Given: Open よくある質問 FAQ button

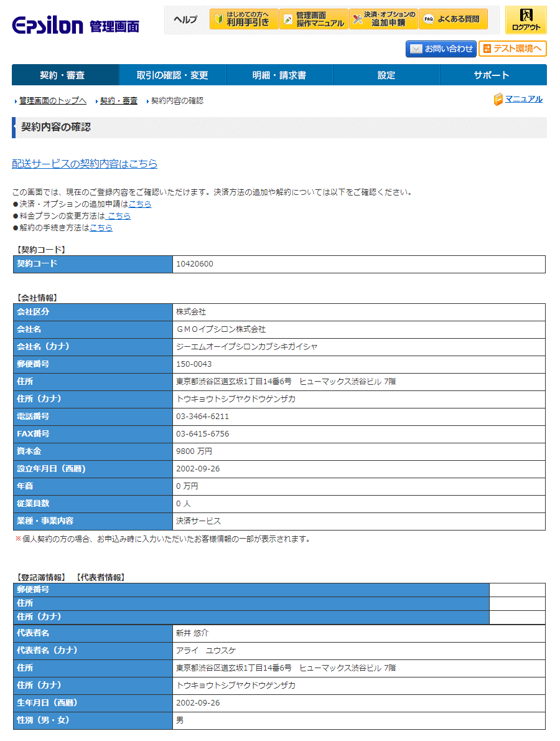Looking at the screenshot, I should (x=453, y=19).
